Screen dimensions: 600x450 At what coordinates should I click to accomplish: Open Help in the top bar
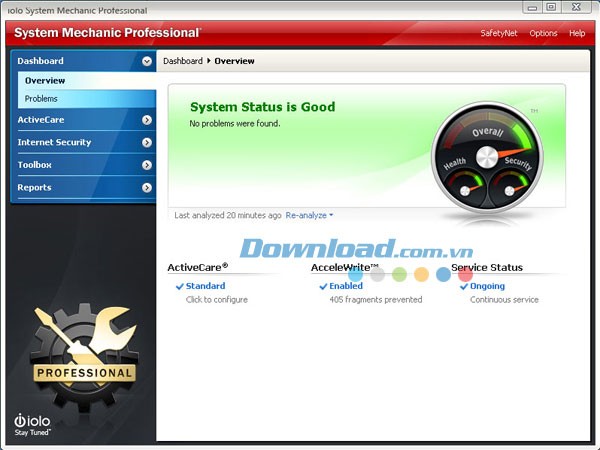coord(577,33)
